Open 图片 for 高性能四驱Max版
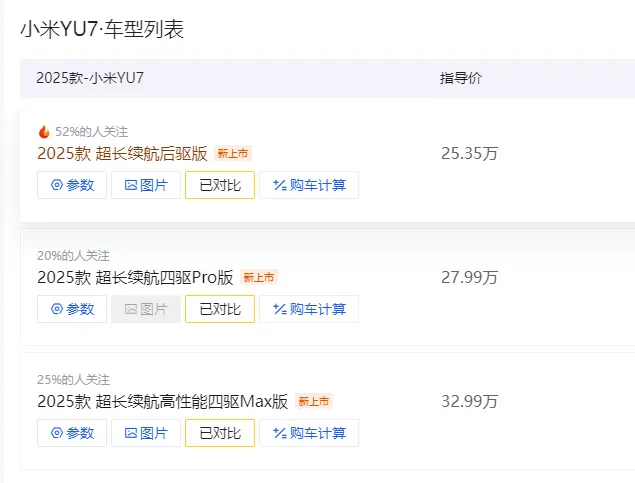The height and width of the screenshot is (483, 635). tap(146, 433)
